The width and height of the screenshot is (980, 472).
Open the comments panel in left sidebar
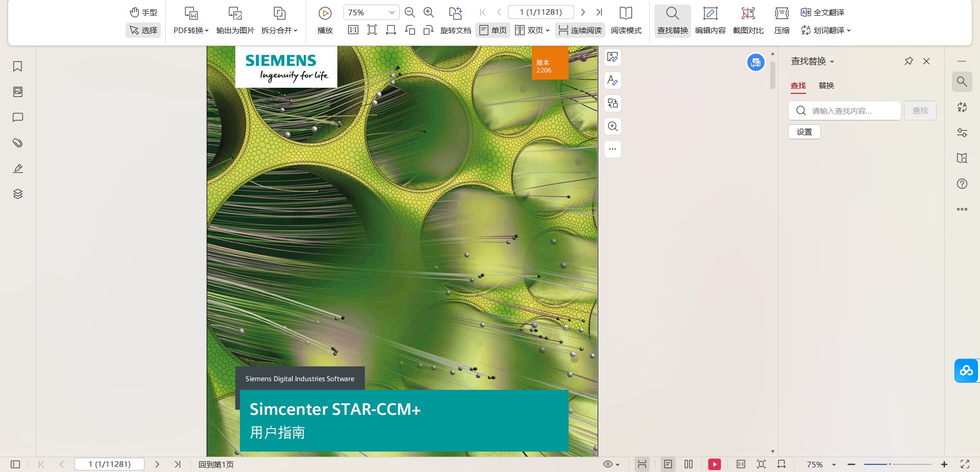[18, 117]
